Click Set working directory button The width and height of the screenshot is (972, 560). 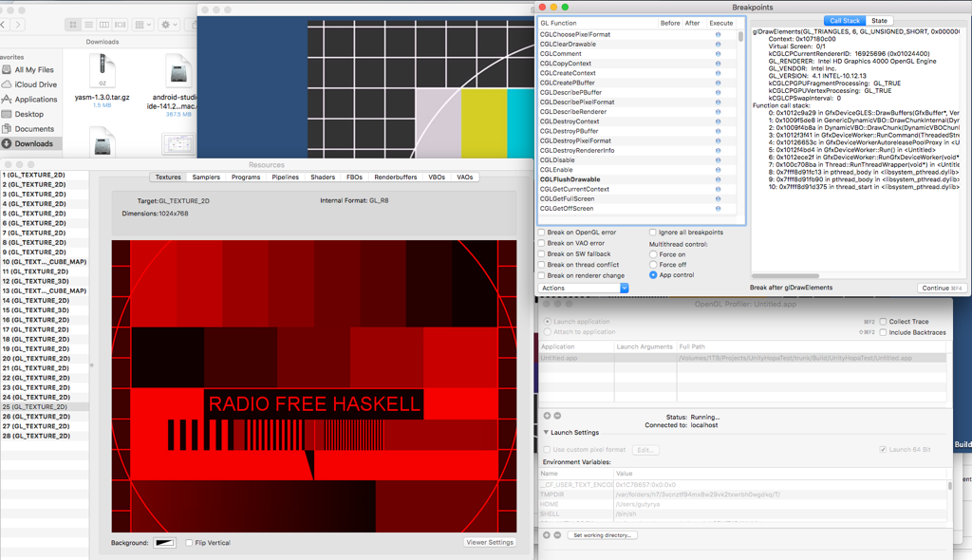tap(602, 535)
